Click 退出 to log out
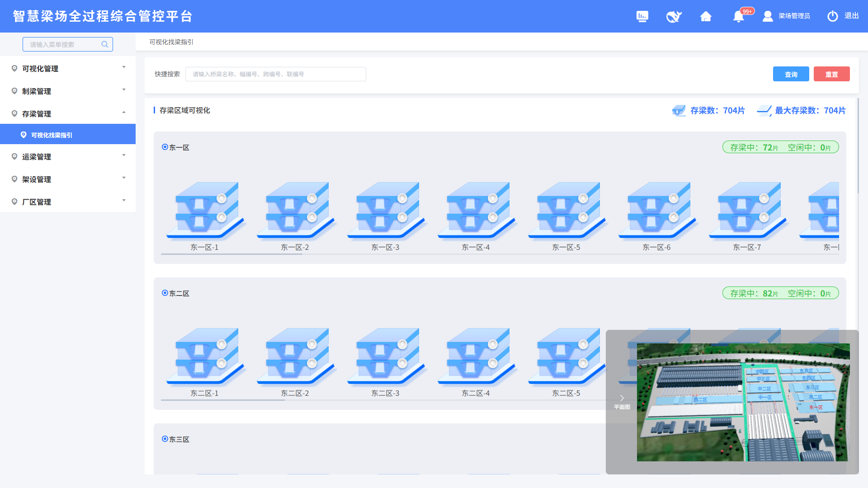This screenshot has height=488, width=868. coord(852,16)
